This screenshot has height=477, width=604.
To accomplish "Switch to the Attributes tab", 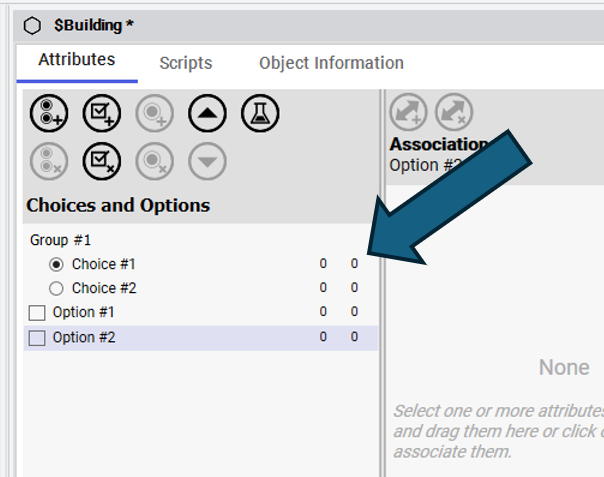I will pyautogui.click(x=77, y=60).
